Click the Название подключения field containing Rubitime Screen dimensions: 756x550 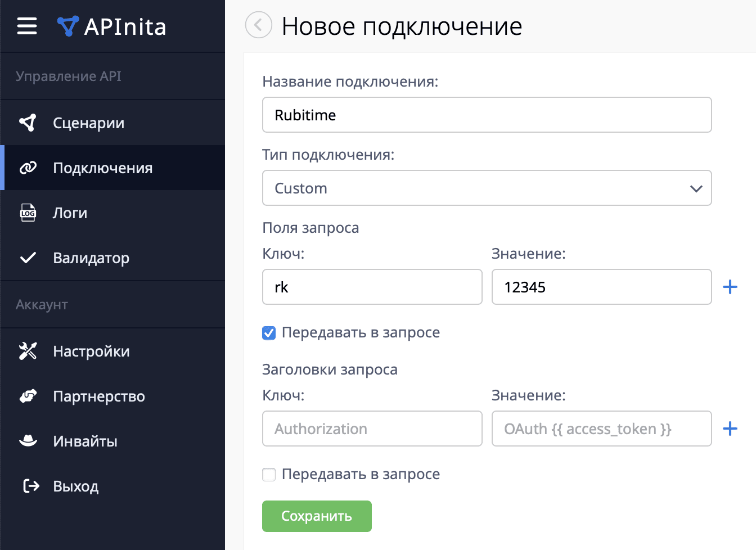pos(487,115)
